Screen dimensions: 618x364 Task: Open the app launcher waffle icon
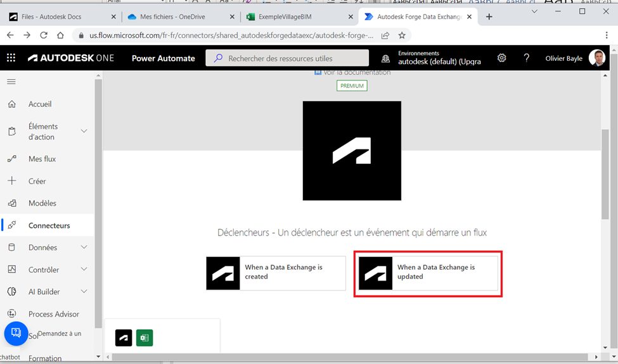(11, 58)
